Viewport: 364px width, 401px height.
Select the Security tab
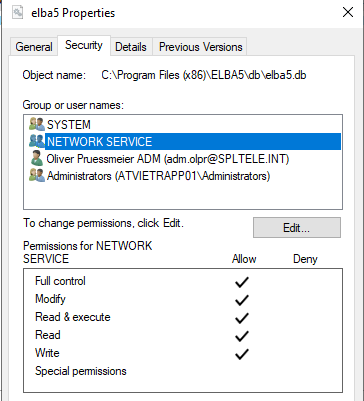coord(84,45)
